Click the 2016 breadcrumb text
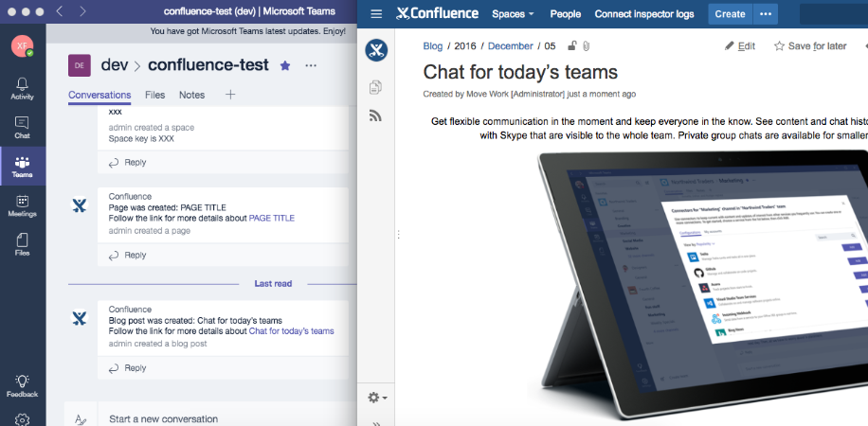The image size is (868, 426). tap(465, 46)
